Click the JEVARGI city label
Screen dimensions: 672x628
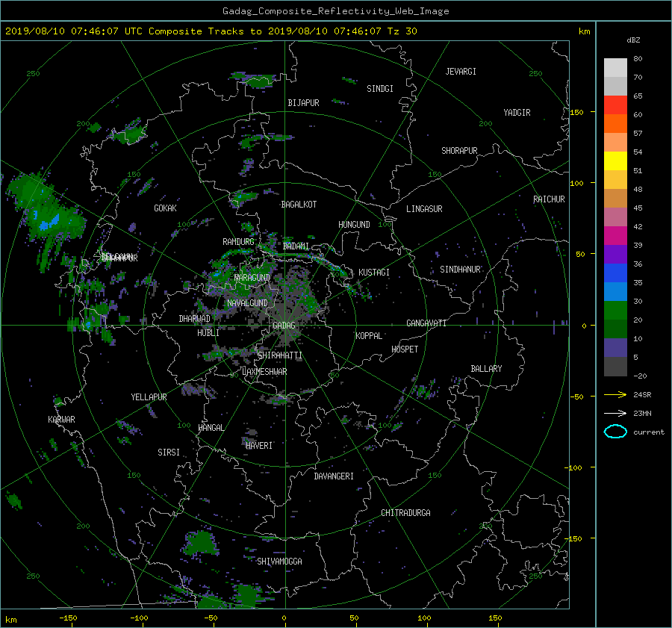(461, 72)
